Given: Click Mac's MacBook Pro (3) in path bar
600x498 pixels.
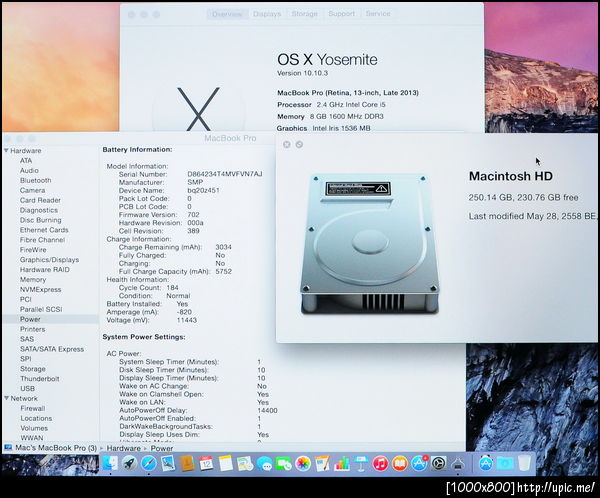Looking at the screenshot, I should [56, 447].
